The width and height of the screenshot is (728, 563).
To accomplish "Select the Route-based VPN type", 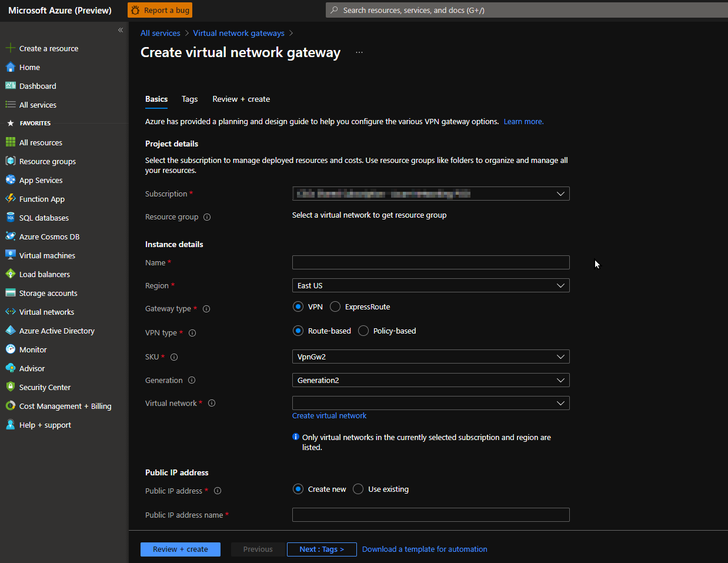I will (298, 331).
